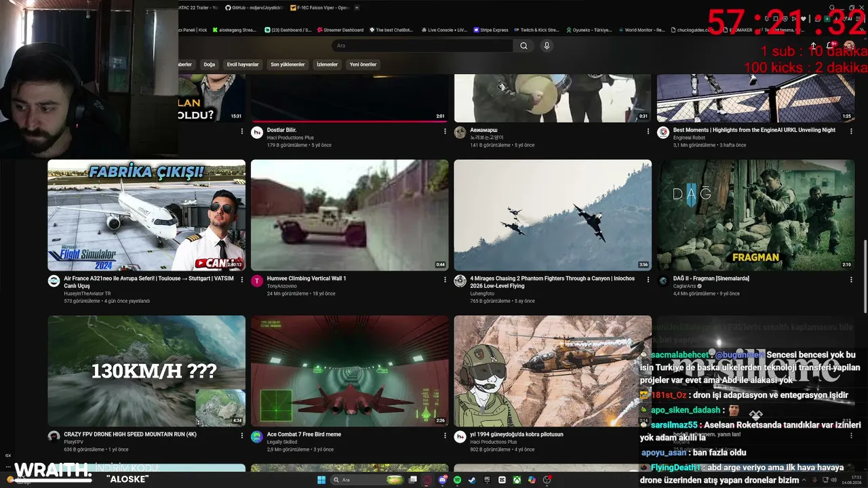
Task: Open the Windows Start menu
Action: [321, 480]
